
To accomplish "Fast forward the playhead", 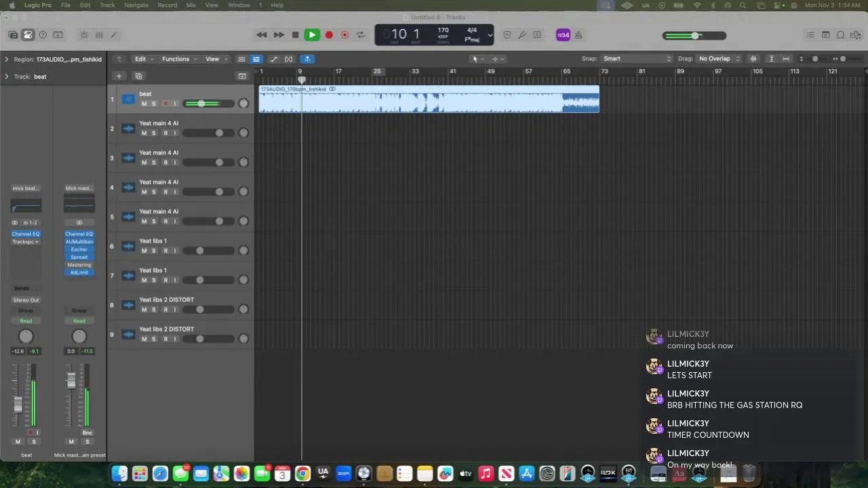I will (x=279, y=35).
